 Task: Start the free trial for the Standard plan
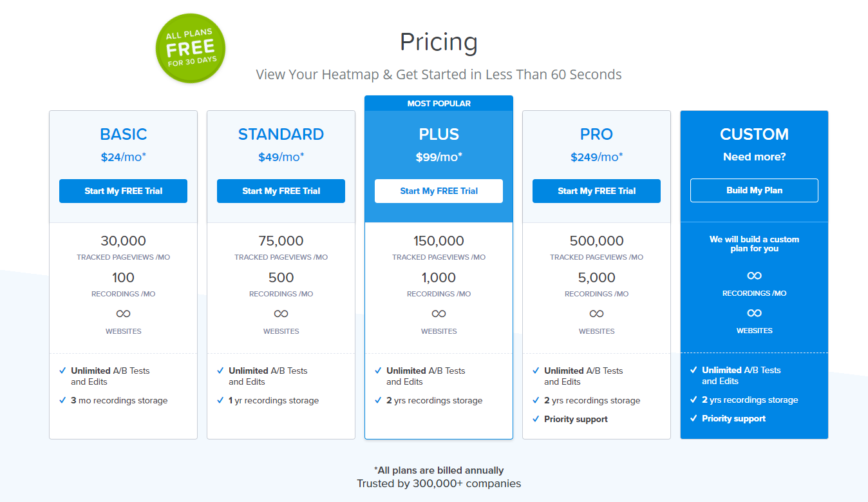coord(281,191)
